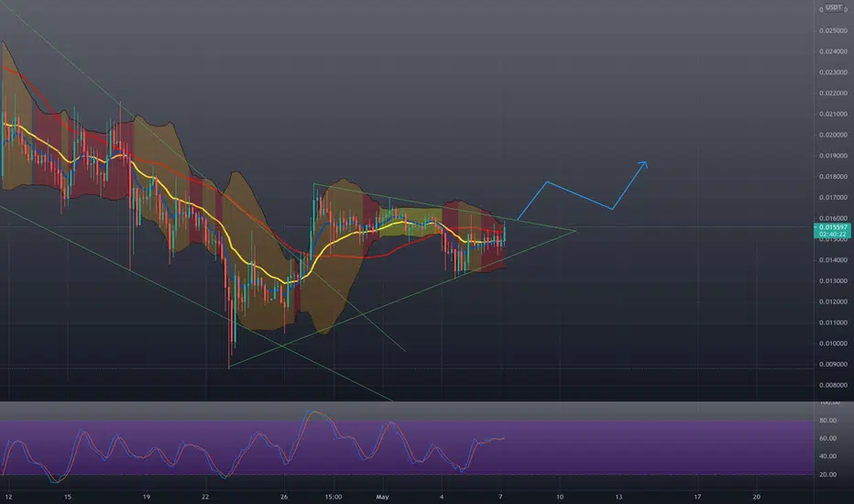Click price axis value 0.012000

tap(833, 301)
